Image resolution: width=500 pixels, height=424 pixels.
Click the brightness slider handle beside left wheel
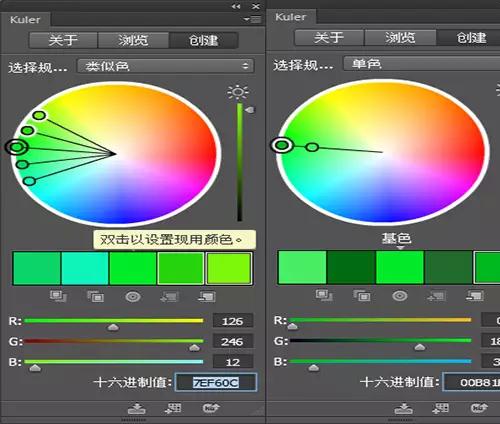[x=250, y=110]
